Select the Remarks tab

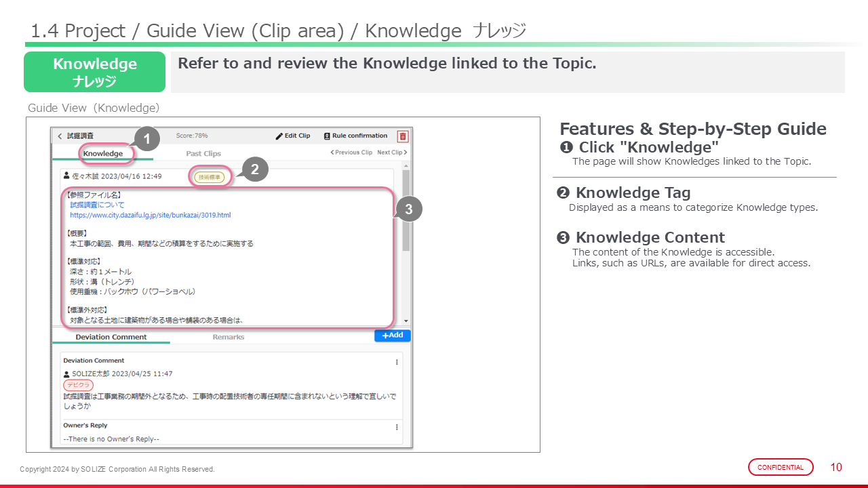[229, 337]
